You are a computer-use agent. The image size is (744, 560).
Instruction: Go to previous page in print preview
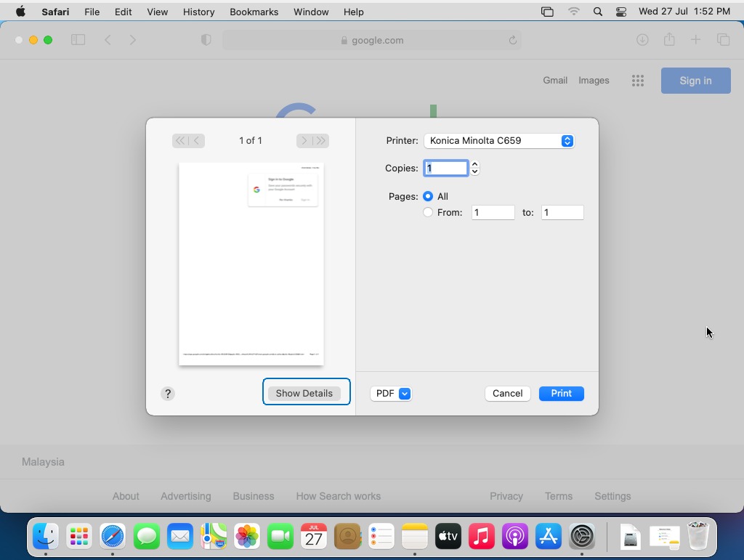tap(196, 141)
